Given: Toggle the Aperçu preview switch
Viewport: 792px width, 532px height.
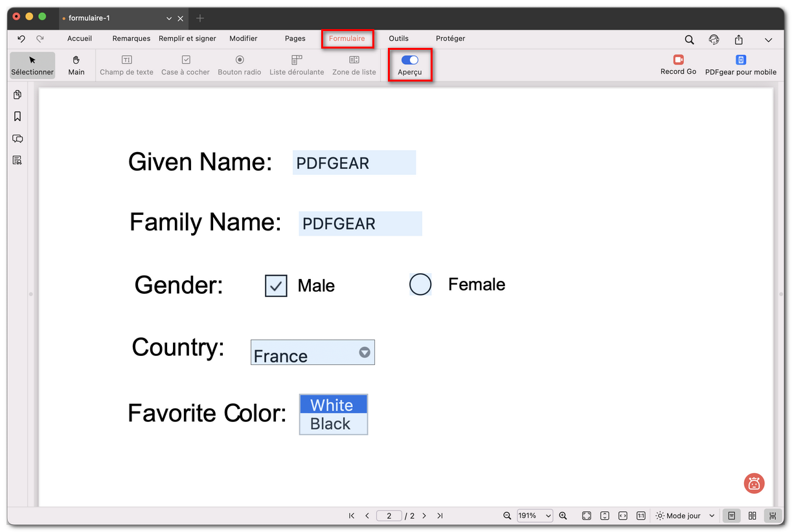Looking at the screenshot, I should 410,60.
